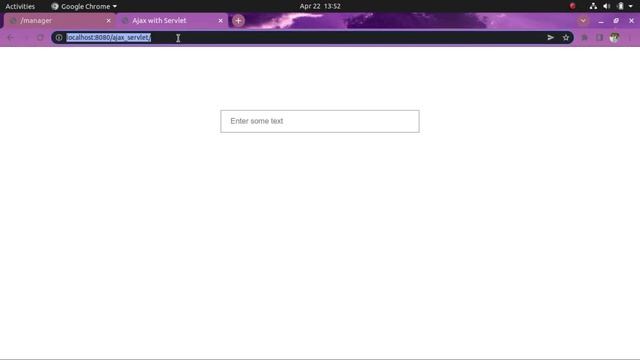640x360 pixels.
Task: Switch to the Ajax with Servlet tab
Action: [x=171, y=20]
